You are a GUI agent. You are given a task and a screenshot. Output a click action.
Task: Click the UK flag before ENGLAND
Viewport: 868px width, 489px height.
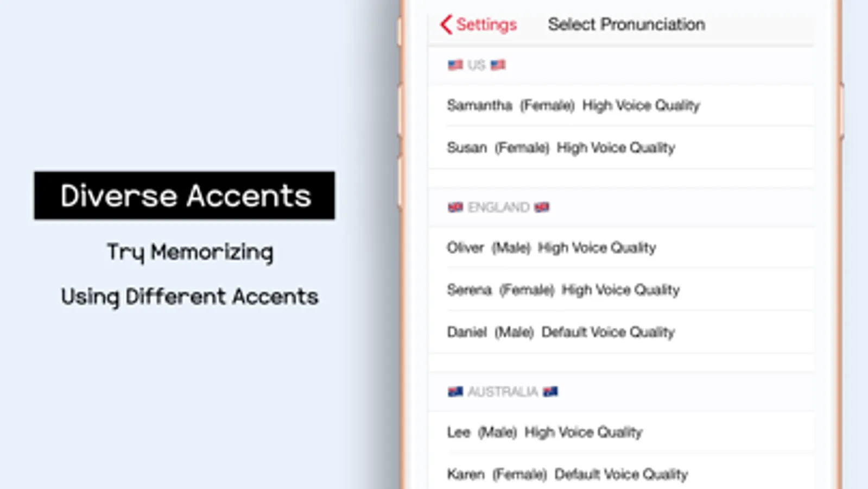pyautogui.click(x=455, y=207)
